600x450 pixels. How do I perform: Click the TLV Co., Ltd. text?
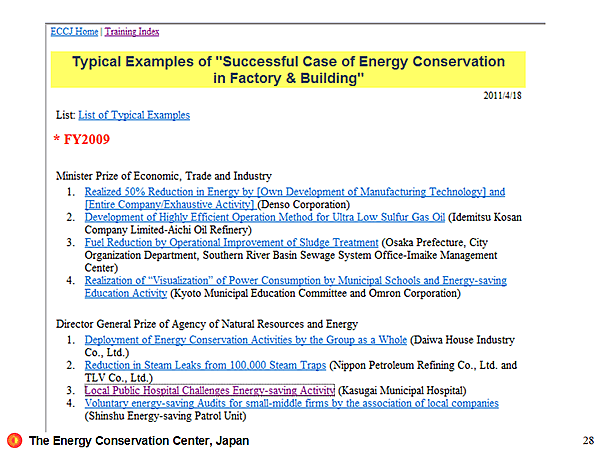119,378
